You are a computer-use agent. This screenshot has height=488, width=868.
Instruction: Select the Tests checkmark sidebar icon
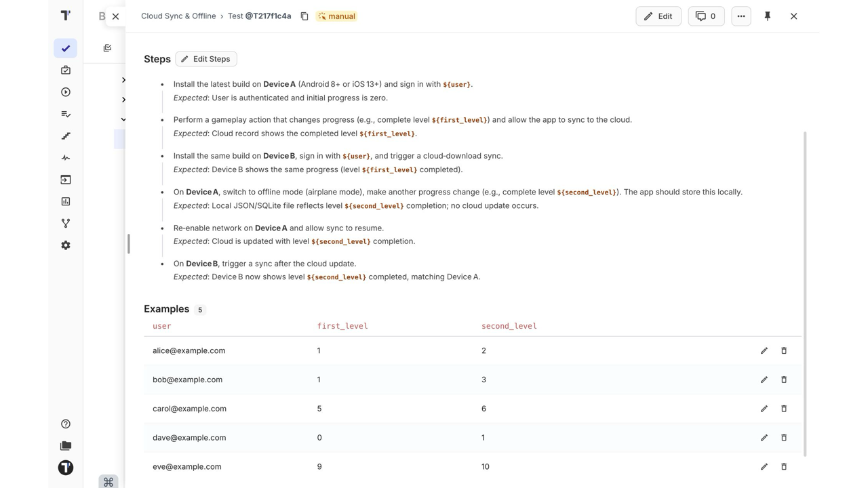click(x=66, y=48)
